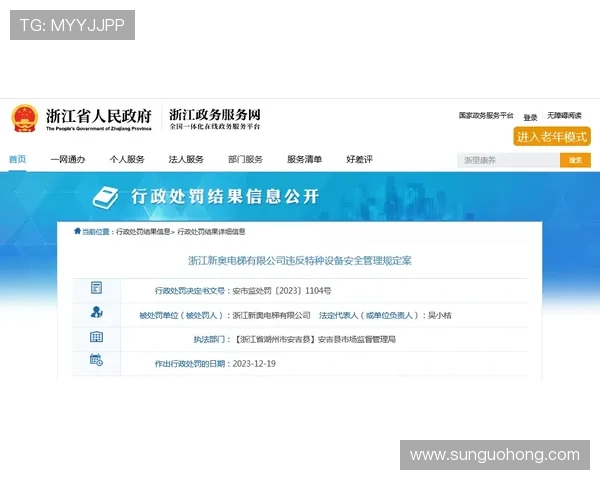This screenshot has height=480, width=600.
Task: Click 法定代表人（或单位负责人） label
Action: (369, 315)
